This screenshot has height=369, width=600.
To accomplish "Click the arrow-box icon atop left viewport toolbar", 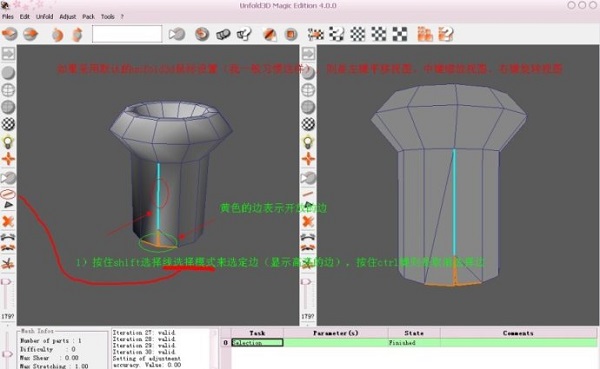I will 8,54.
